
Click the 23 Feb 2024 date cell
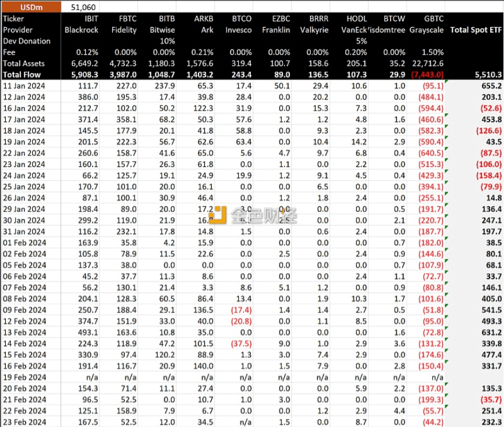tap(24, 422)
